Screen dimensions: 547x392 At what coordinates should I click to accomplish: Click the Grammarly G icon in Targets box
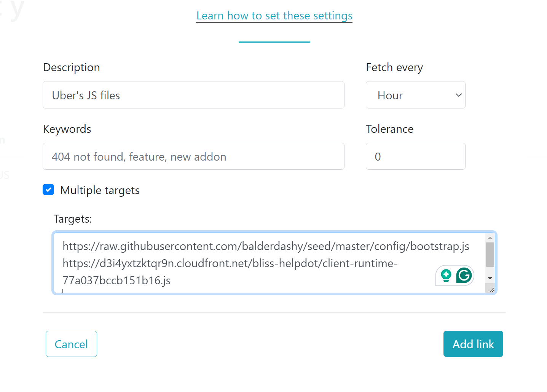(x=464, y=275)
